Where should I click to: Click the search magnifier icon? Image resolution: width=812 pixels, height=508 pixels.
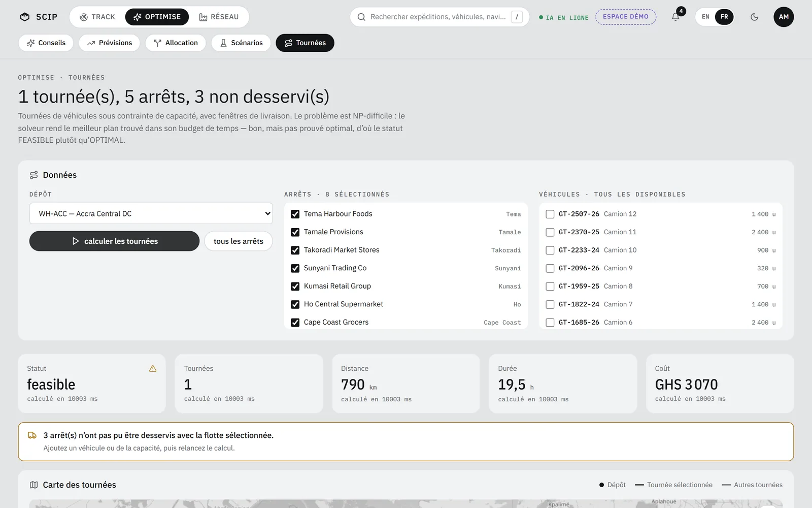tap(361, 17)
